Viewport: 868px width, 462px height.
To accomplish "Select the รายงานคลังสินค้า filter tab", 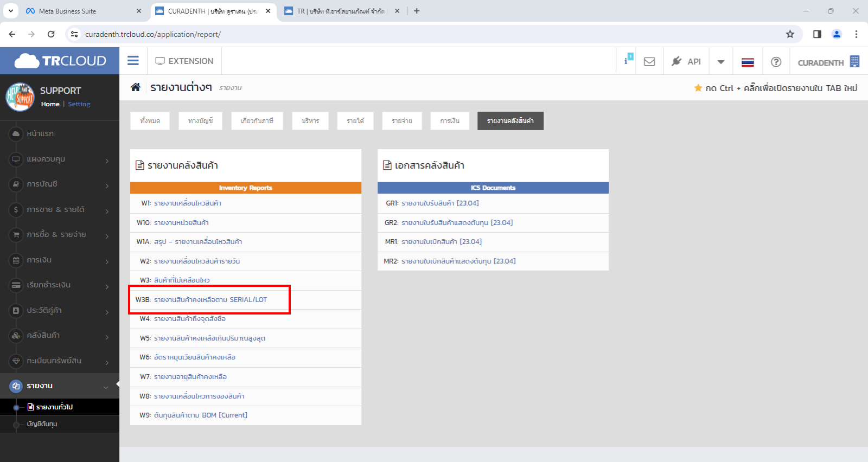I will 510,121.
